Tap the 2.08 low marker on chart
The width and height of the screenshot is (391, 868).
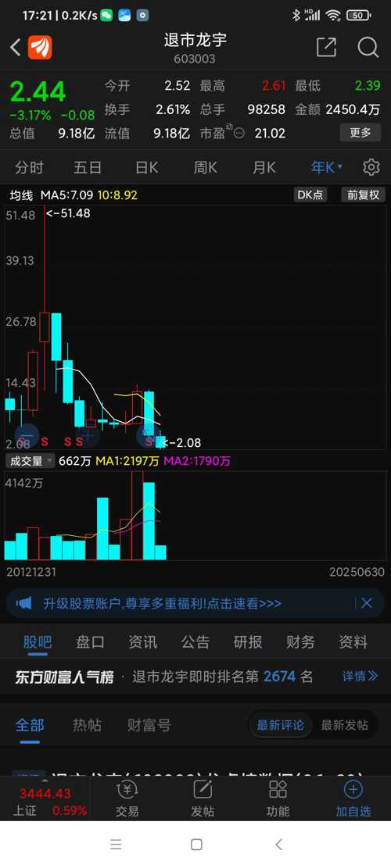pos(181,443)
